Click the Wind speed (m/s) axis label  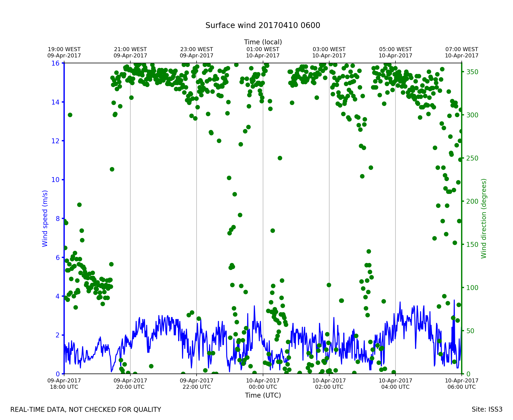[45, 218]
